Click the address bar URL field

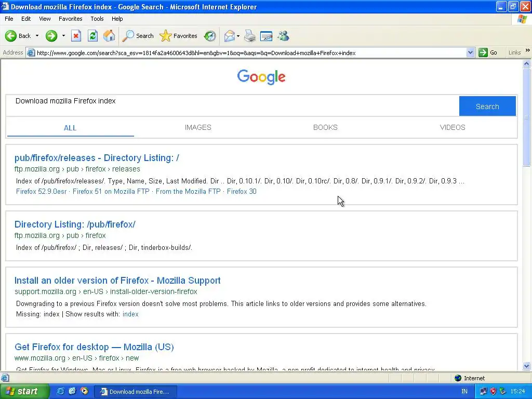click(251, 53)
